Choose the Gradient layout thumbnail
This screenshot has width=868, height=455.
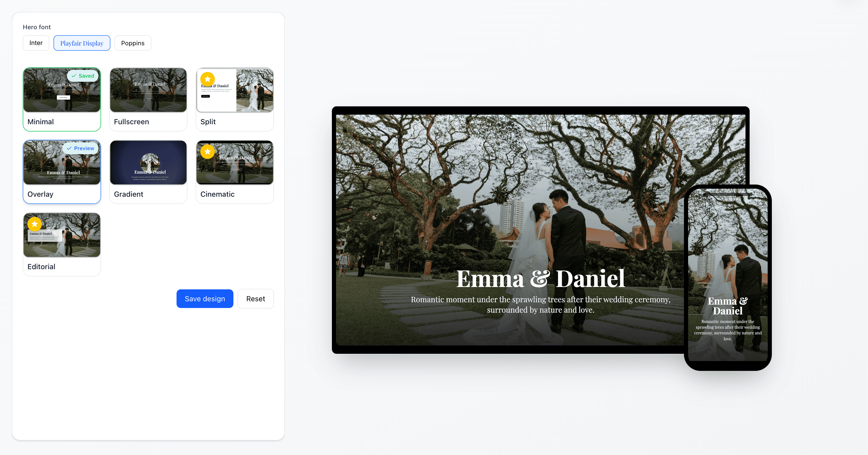[x=148, y=163]
